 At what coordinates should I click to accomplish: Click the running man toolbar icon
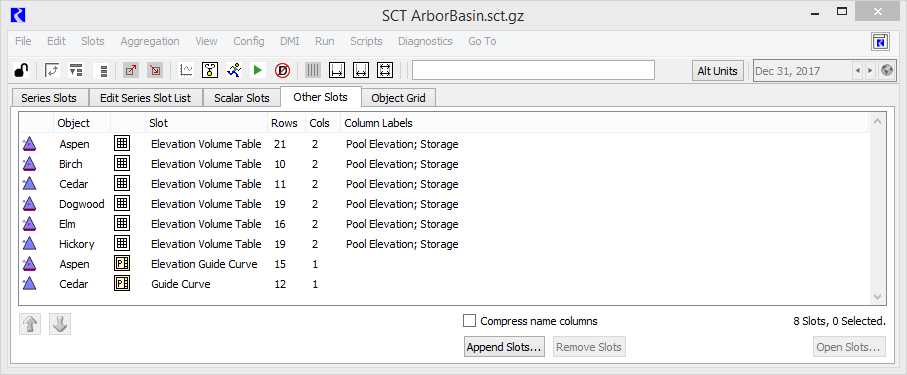234,71
